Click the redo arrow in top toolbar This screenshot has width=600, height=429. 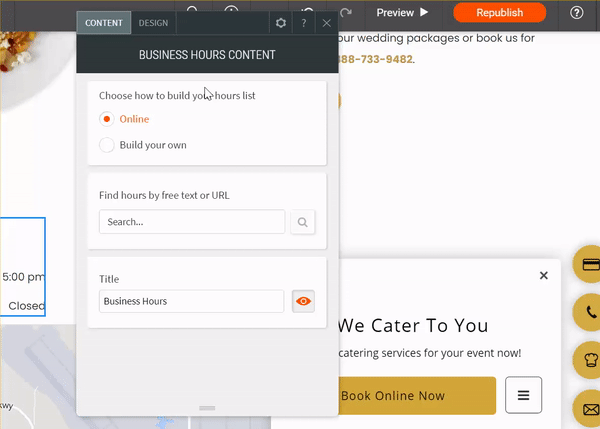pos(346,13)
